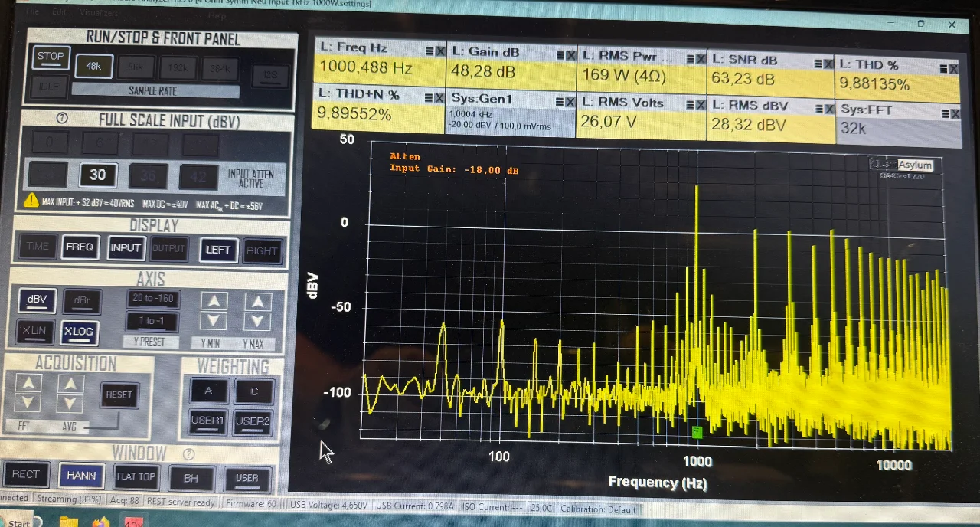
Task: Close the L: Freq Hz measurement tile
Action: (x=439, y=51)
